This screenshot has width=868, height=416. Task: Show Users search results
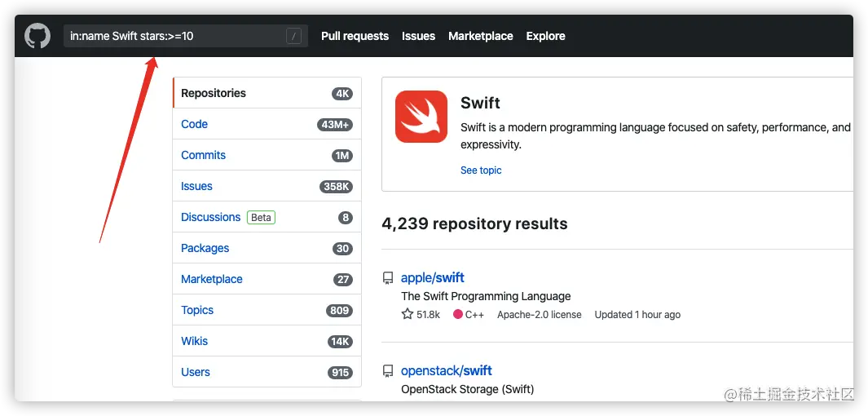[x=267, y=372]
